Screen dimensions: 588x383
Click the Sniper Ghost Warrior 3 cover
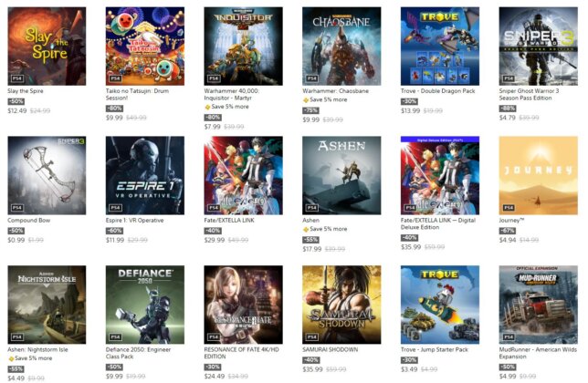[538, 46]
